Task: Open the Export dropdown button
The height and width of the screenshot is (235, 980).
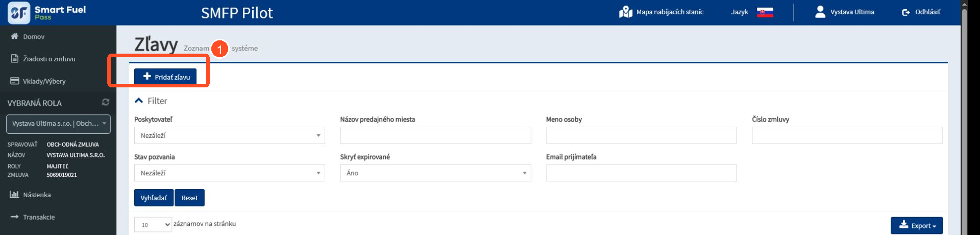Action: [917, 225]
